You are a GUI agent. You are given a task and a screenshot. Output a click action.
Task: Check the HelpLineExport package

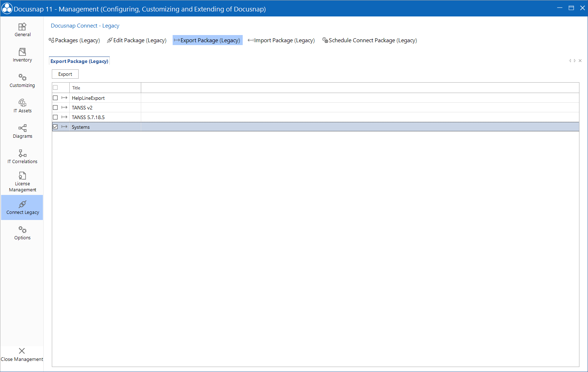(55, 98)
